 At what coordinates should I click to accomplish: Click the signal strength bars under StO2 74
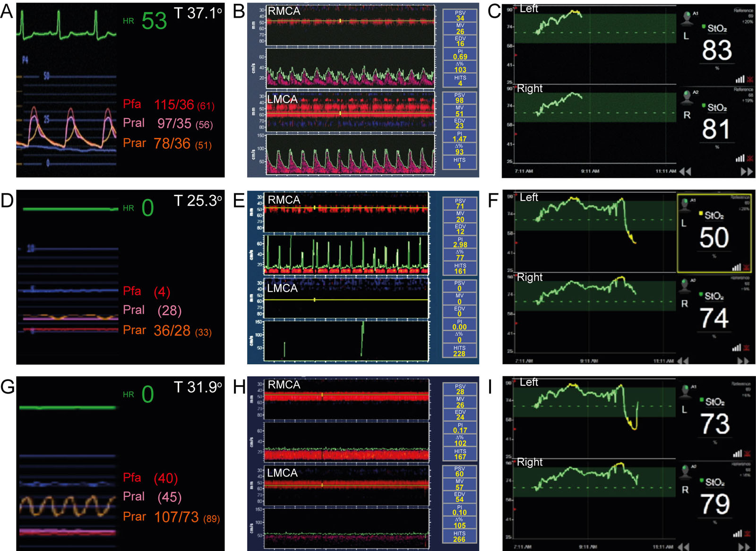pyautogui.click(x=737, y=347)
